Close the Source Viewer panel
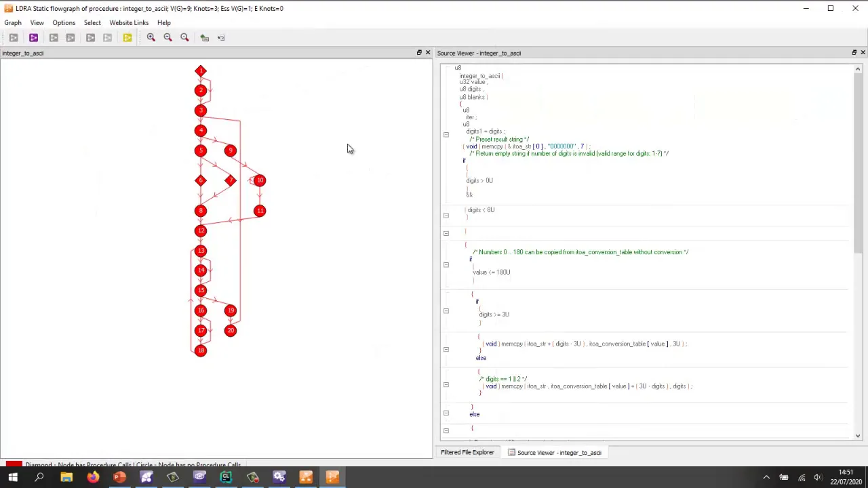The width and height of the screenshot is (868, 488). (x=863, y=53)
